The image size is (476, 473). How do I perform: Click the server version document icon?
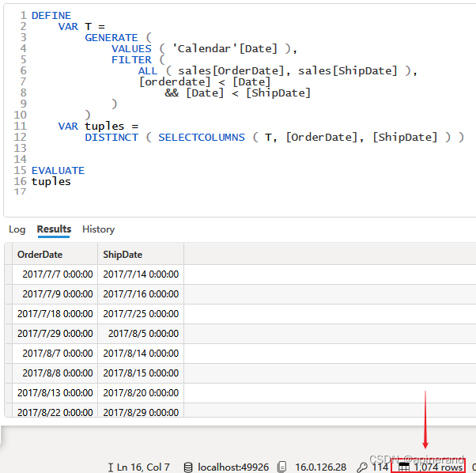tap(281, 467)
